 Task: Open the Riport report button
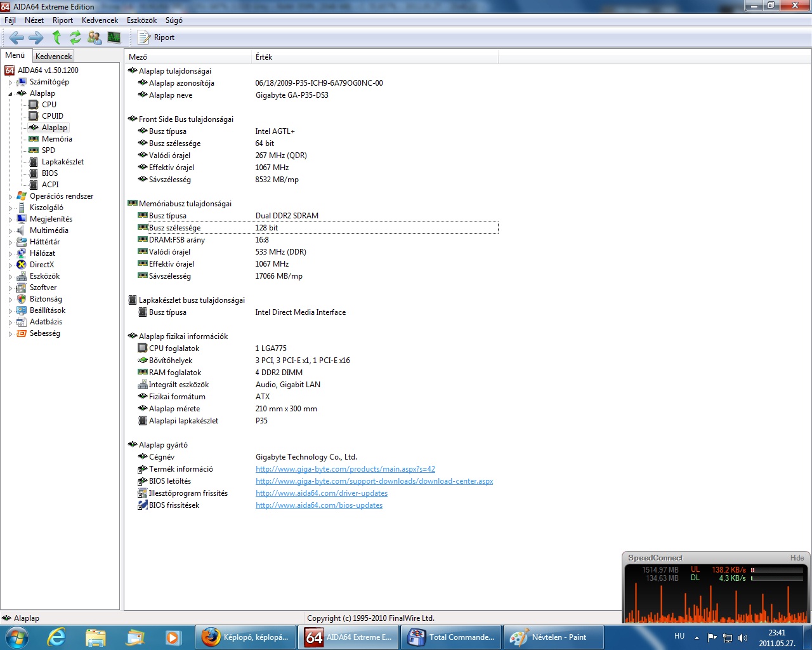[156, 37]
